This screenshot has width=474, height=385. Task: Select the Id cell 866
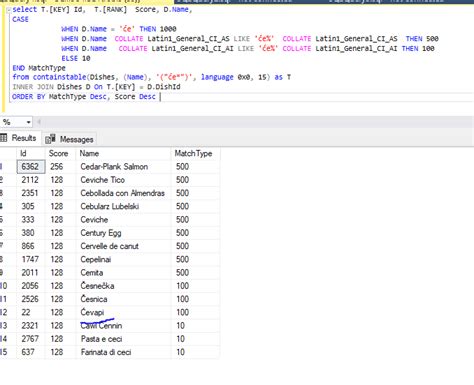[x=31, y=246]
